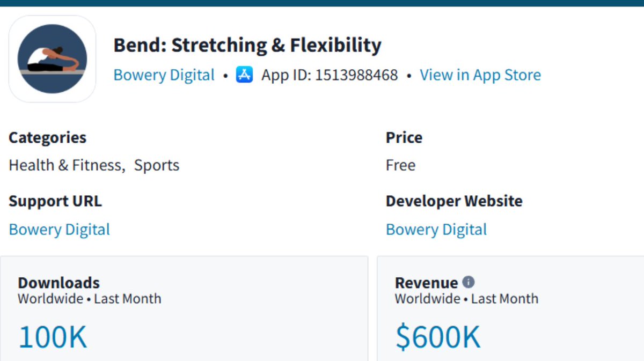The height and width of the screenshot is (361, 644).
Task: Click the Bend: Stretching & Flexibility title
Action: (247, 46)
